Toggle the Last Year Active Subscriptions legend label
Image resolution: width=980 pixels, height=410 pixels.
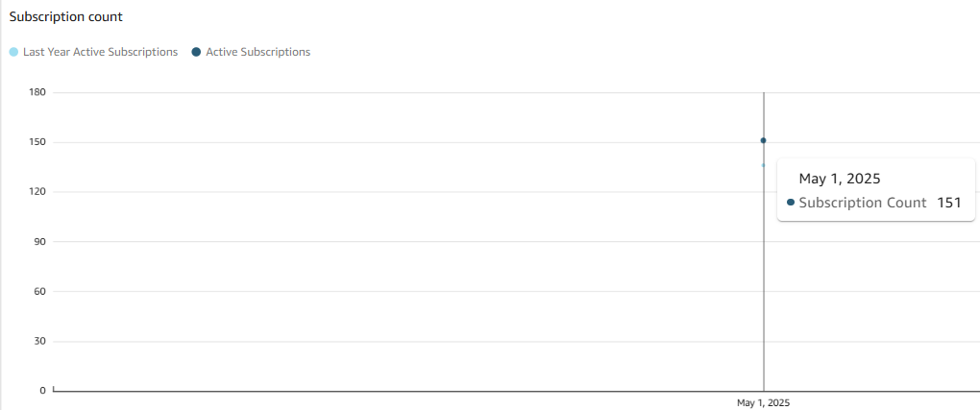100,52
